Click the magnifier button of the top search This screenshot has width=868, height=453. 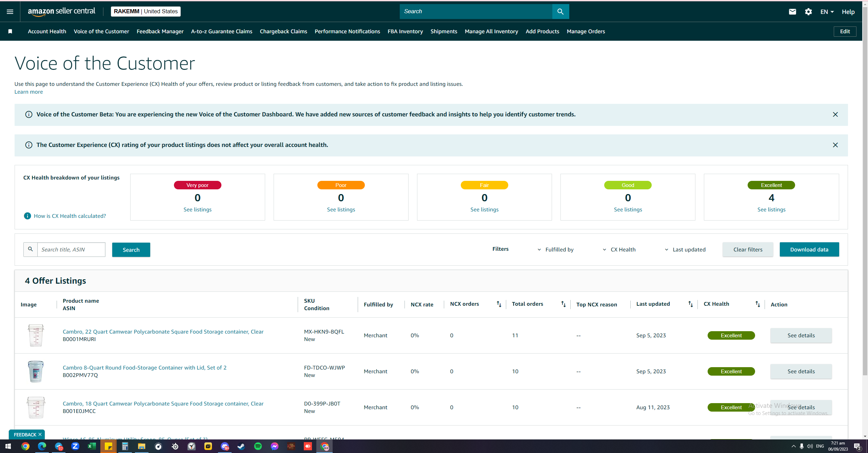tap(560, 12)
